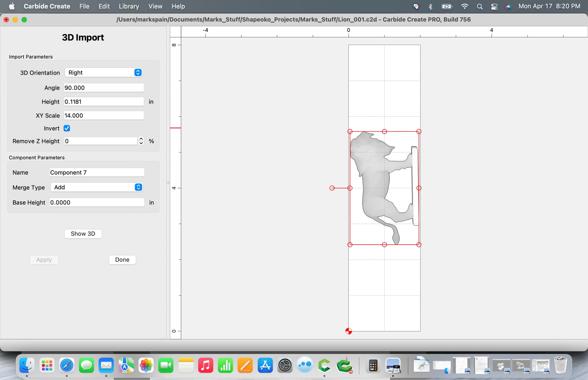The height and width of the screenshot is (380, 588).
Task: Click the Done button
Action: pyautogui.click(x=122, y=260)
